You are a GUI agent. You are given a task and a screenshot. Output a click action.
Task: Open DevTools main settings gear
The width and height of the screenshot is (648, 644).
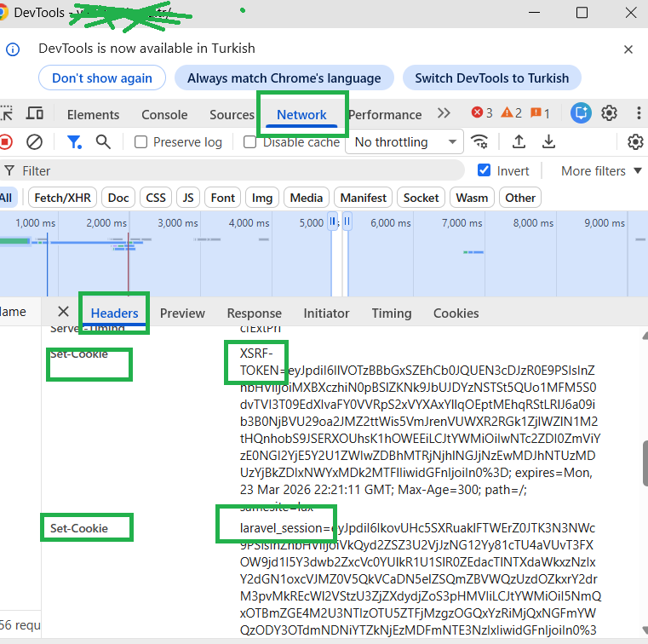609,112
